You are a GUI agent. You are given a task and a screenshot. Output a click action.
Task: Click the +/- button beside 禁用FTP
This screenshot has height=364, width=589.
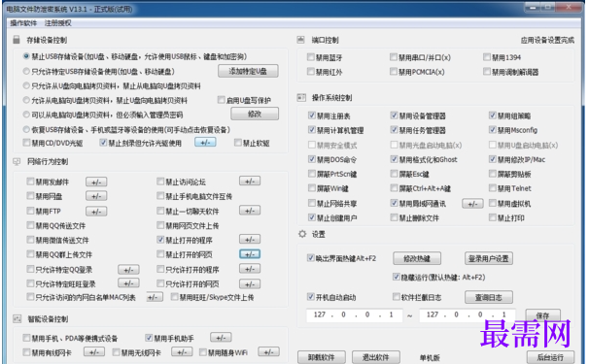[x=96, y=212]
